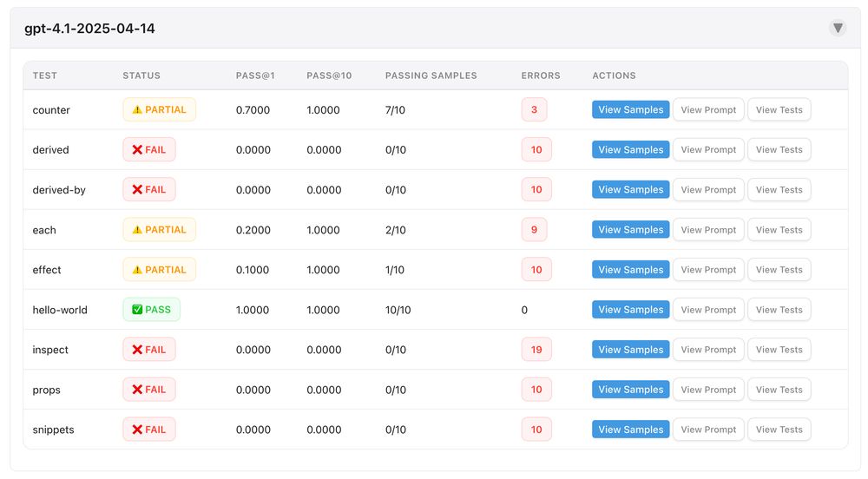
Task: View Prompt for the hello-world test
Action: click(708, 309)
